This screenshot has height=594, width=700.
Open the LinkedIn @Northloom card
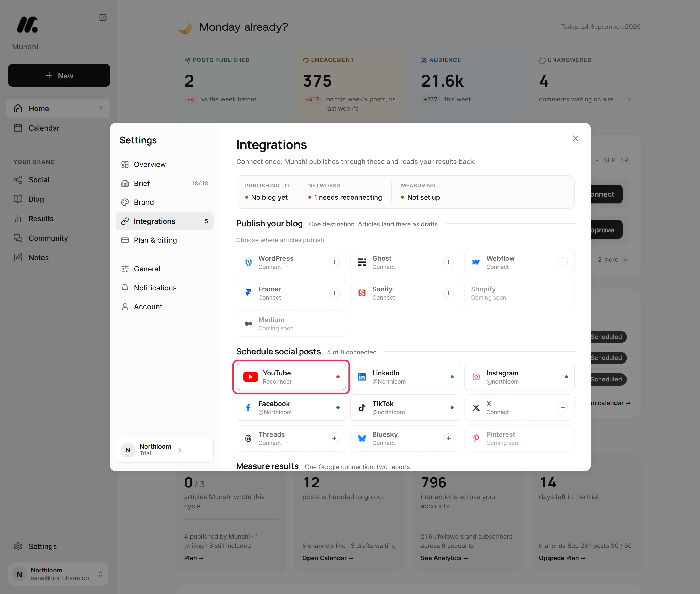[405, 377]
